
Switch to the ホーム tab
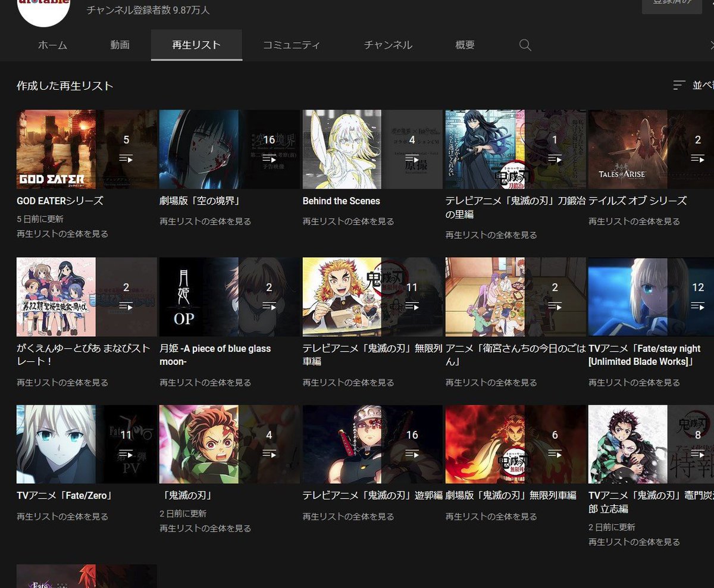click(52, 45)
